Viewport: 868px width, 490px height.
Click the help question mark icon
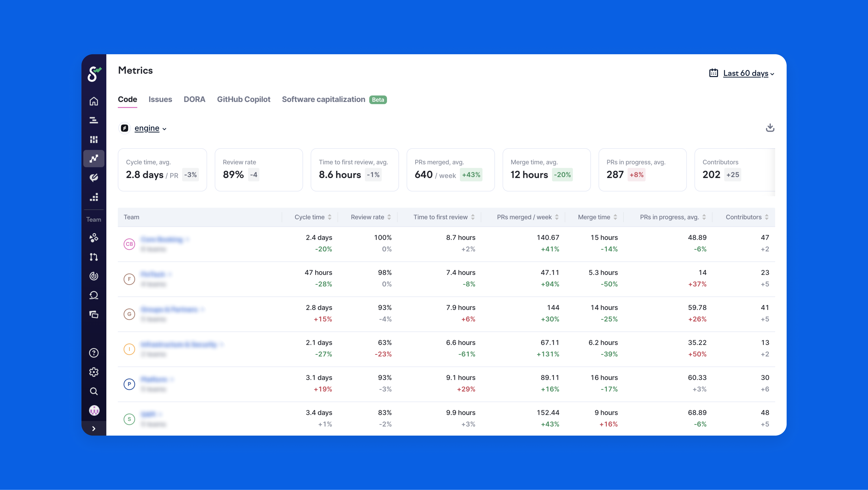[x=94, y=353]
